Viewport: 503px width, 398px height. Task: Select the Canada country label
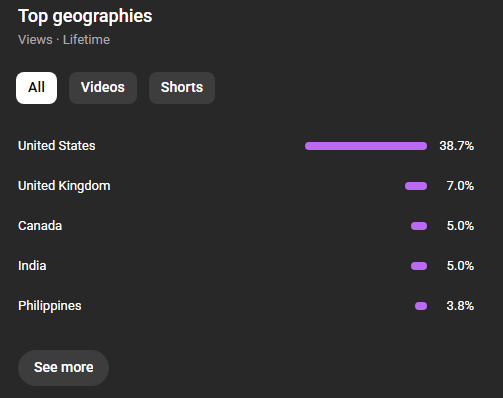[x=40, y=226]
